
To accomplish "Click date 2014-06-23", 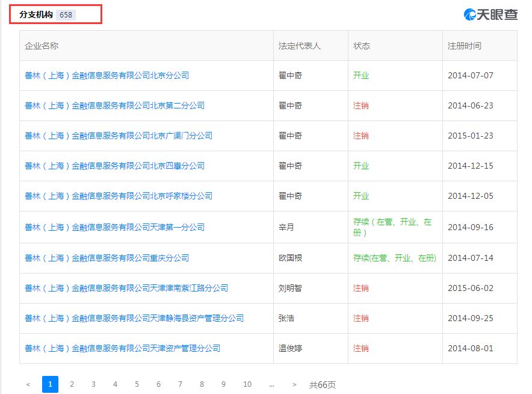I will click(470, 105).
